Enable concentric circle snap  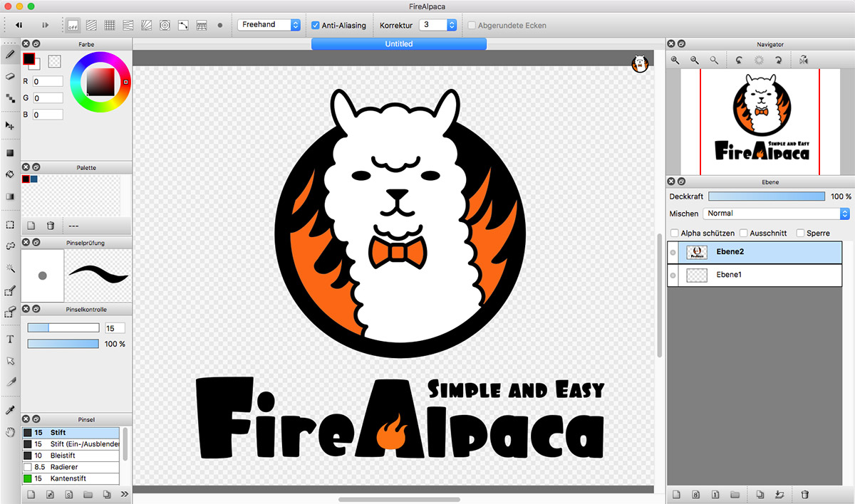click(x=165, y=25)
